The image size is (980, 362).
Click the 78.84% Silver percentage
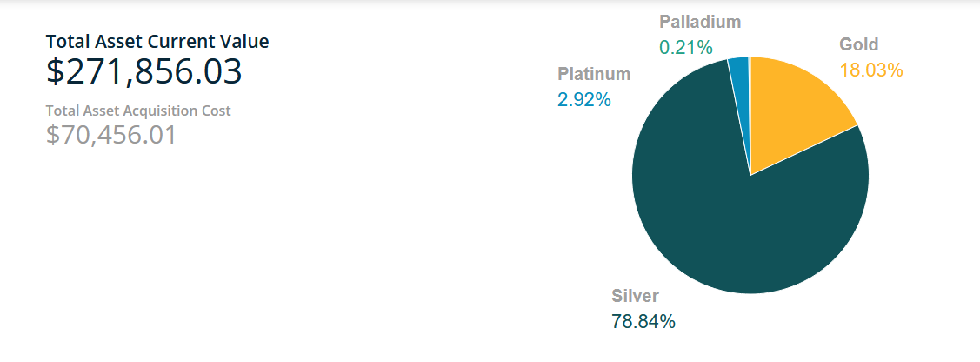click(x=643, y=321)
